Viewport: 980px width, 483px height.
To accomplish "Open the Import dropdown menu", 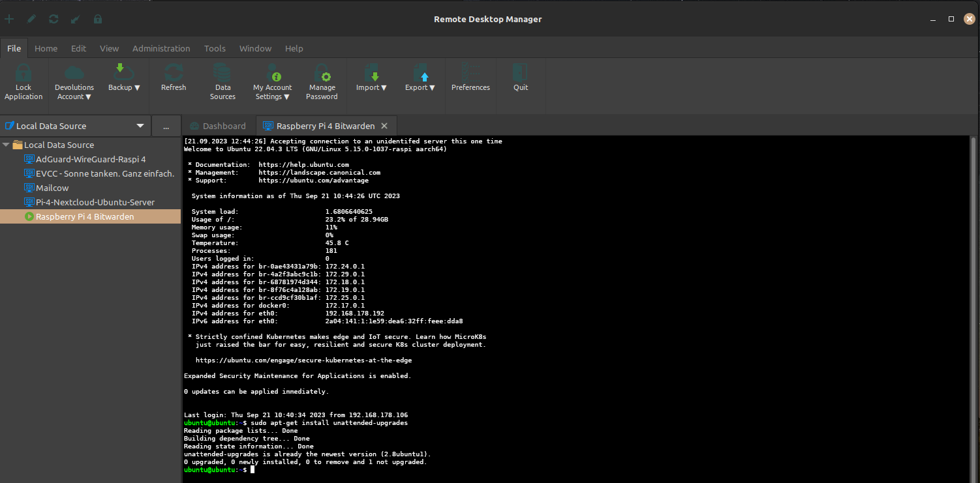I will point(371,87).
